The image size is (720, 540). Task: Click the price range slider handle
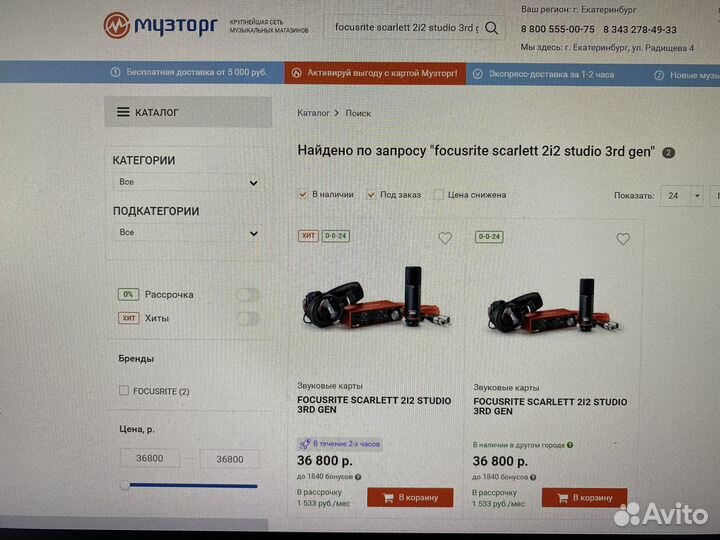coord(124,485)
